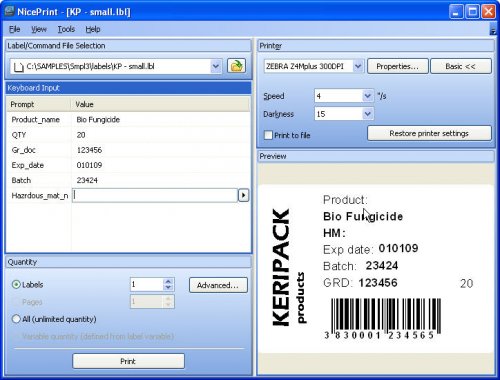
Task: Click the Hazrdous_mat_n value input field
Action: coord(155,195)
